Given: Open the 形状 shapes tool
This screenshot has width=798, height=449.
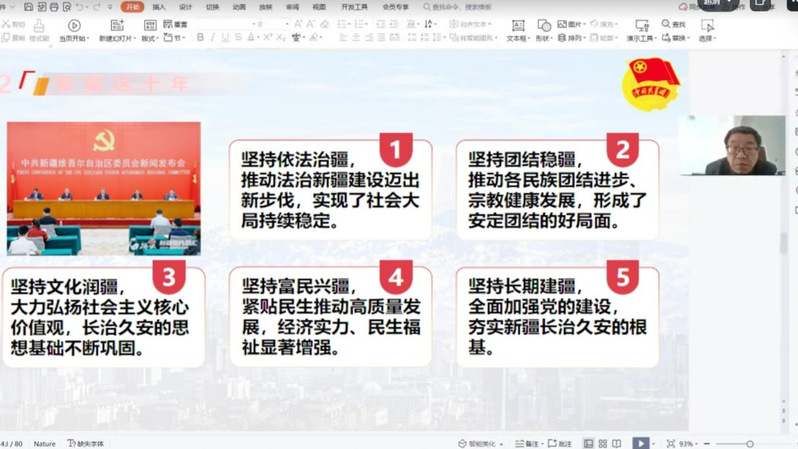Looking at the screenshot, I should [x=543, y=30].
